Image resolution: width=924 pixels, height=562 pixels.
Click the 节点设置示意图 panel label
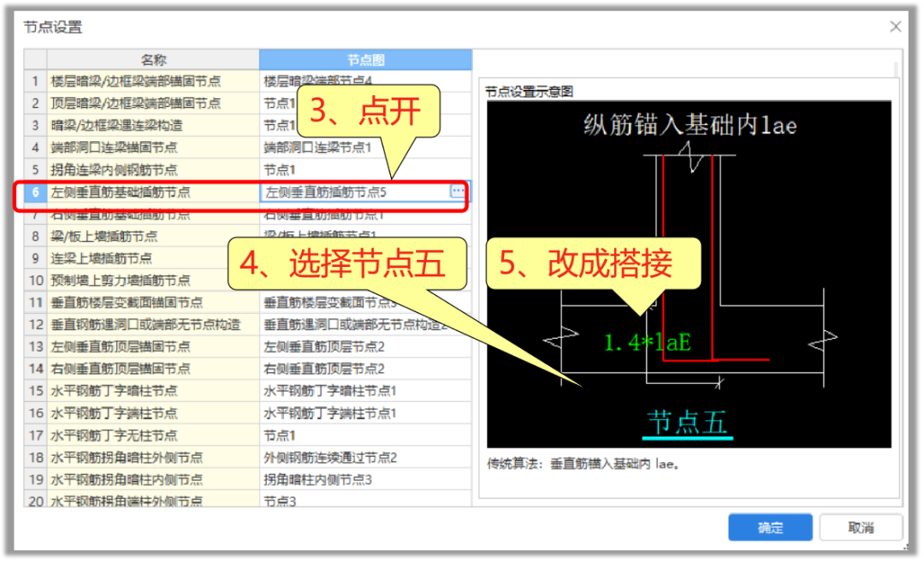coord(529,92)
